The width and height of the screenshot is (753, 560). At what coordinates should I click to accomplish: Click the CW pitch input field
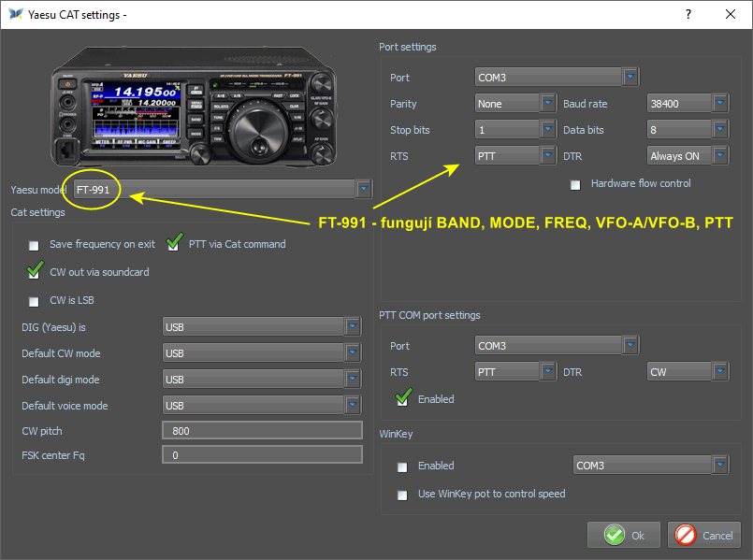click(x=262, y=430)
